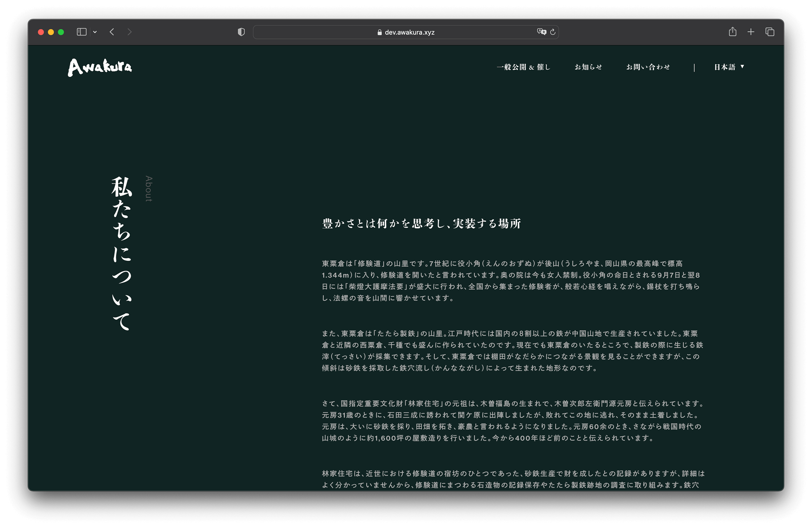812x528 pixels.
Task: Click the green full-screen window button
Action: tap(61, 32)
